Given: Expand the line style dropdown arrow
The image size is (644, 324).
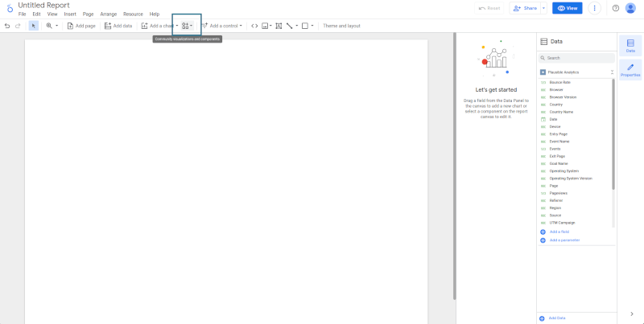Looking at the screenshot, I should pyautogui.click(x=296, y=26).
